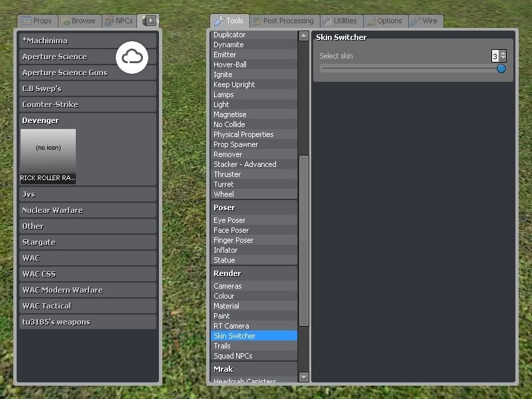Expand the Other category
532x399 pixels.
(88, 226)
